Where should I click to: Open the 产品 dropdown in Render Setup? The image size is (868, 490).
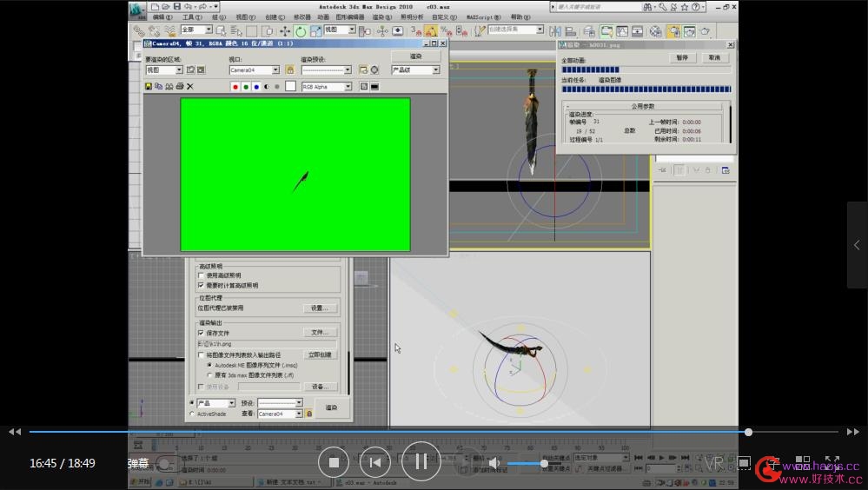point(215,403)
